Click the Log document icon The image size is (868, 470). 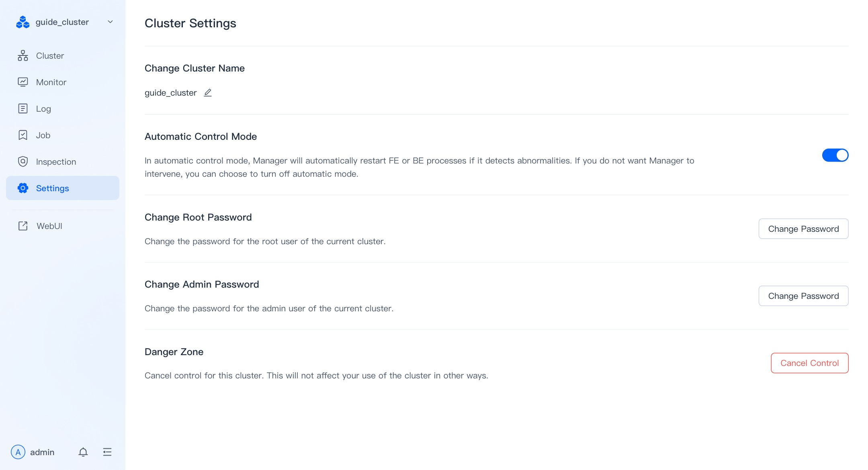point(23,108)
